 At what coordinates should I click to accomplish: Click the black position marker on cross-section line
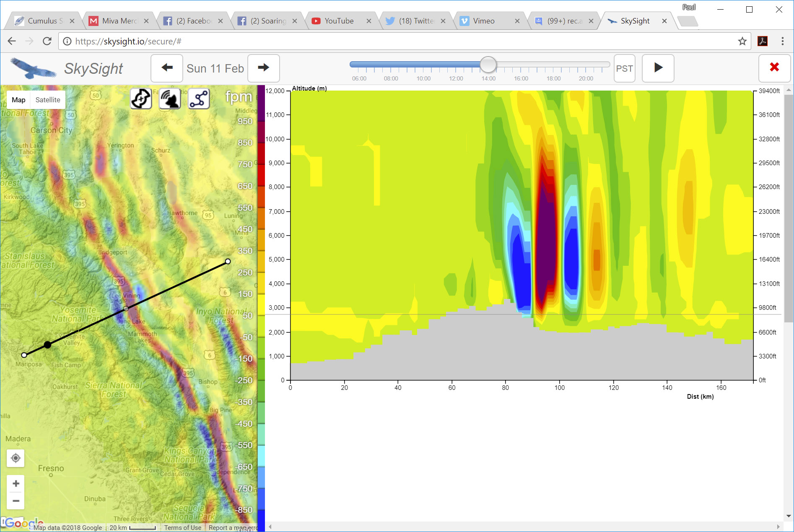[48, 345]
